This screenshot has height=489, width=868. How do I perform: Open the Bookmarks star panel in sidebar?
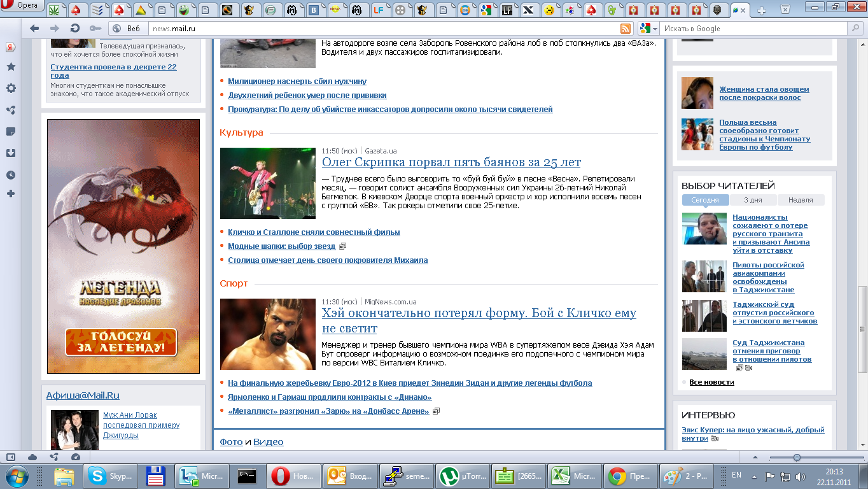click(x=11, y=66)
